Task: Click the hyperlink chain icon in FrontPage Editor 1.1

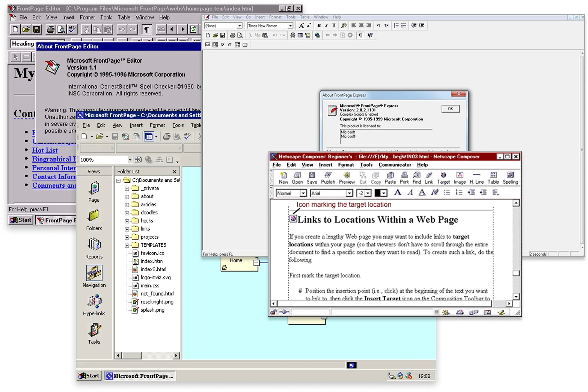Action: (x=161, y=29)
